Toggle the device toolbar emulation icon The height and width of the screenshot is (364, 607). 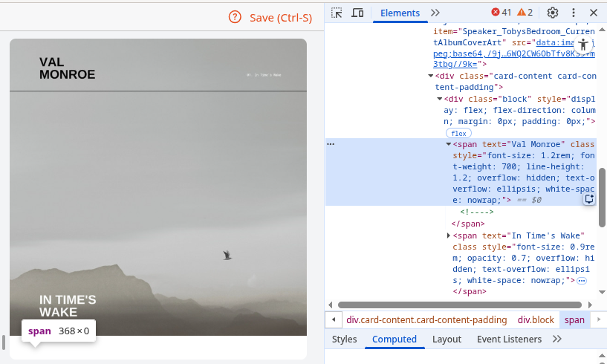pos(357,13)
